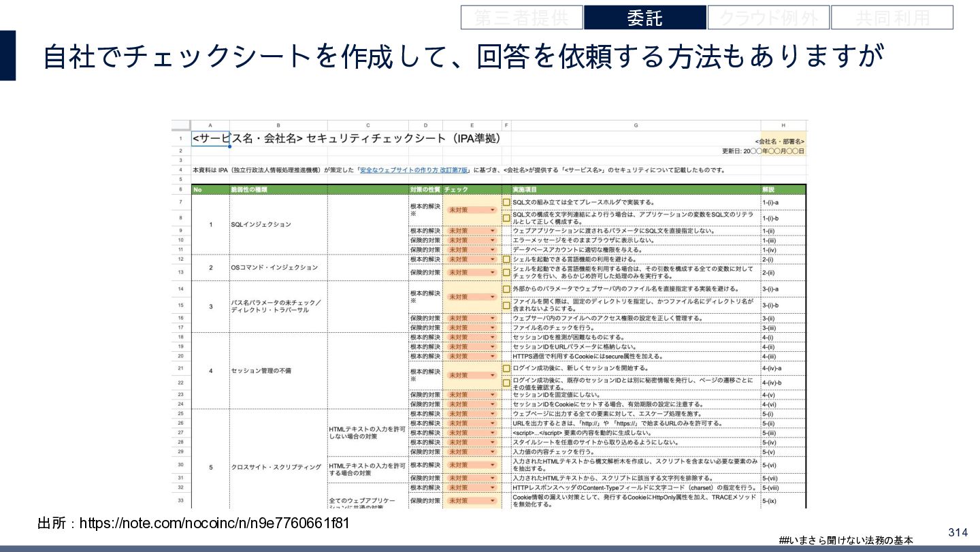
Task: Click header cell '実施項目'
Action: click(636, 189)
